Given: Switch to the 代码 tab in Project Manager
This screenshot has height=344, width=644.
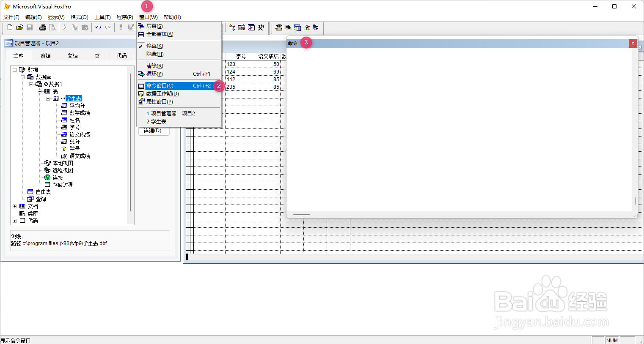Looking at the screenshot, I should point(122,56).
